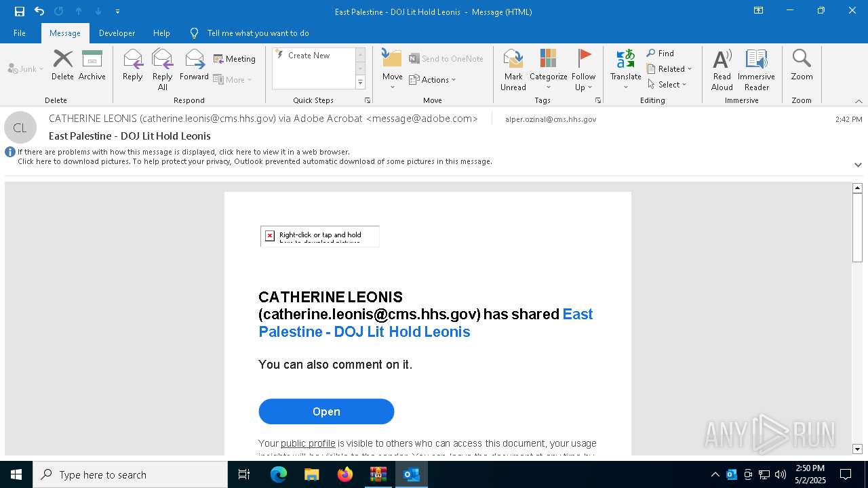Click the blocked picture placeholder

click(x=319, y=237)
